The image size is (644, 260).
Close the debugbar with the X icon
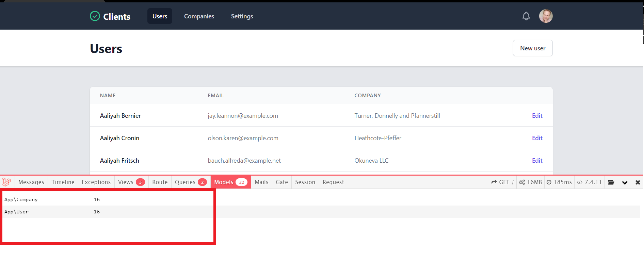pos(638,182)
